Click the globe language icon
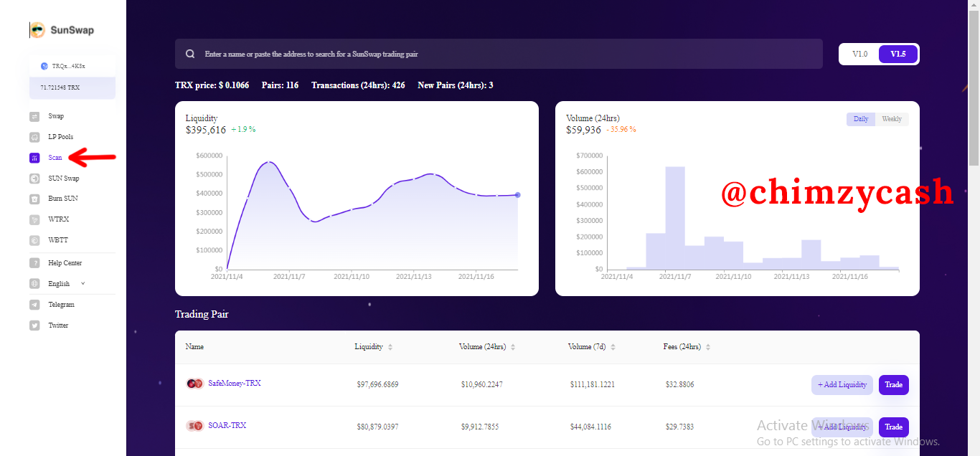Image resolution: width=980 pixels, height=456 pixels. point(34,284)
